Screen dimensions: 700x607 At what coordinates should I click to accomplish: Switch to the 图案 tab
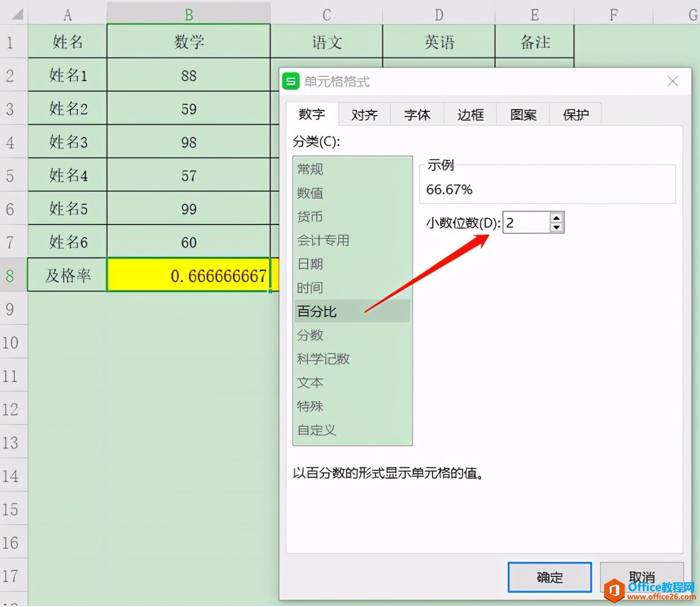tap(523, 115)
